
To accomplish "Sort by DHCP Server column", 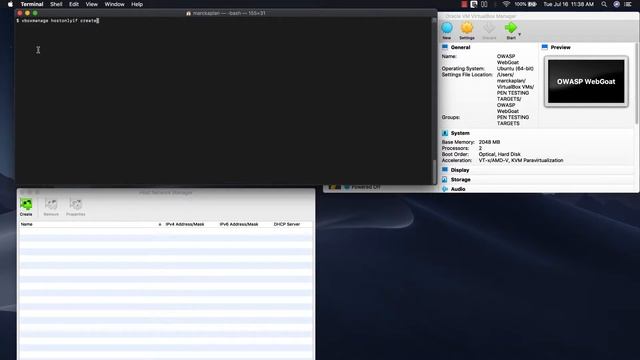I will [x=287, y=224].
